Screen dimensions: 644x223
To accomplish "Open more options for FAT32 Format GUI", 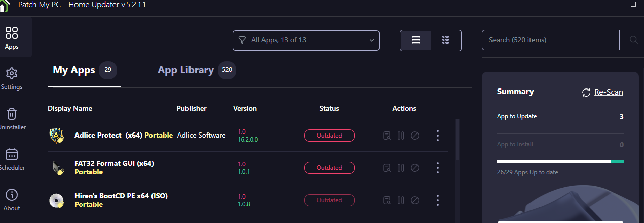I will point(438,168).
